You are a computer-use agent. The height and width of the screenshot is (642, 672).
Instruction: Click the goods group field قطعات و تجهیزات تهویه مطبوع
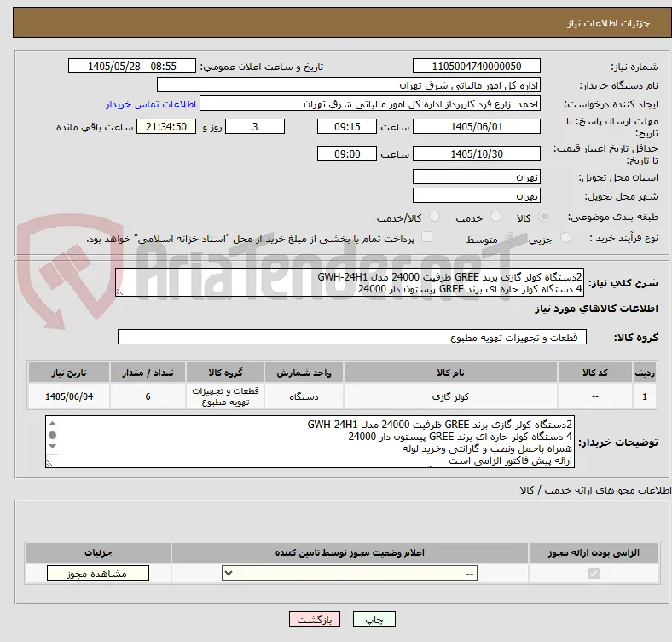(352, 337)
